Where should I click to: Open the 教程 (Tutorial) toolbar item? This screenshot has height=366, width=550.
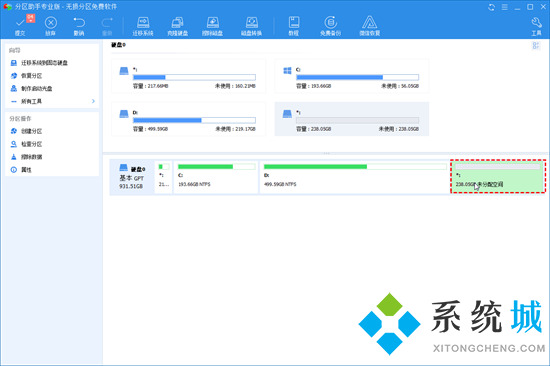[294, 26]
